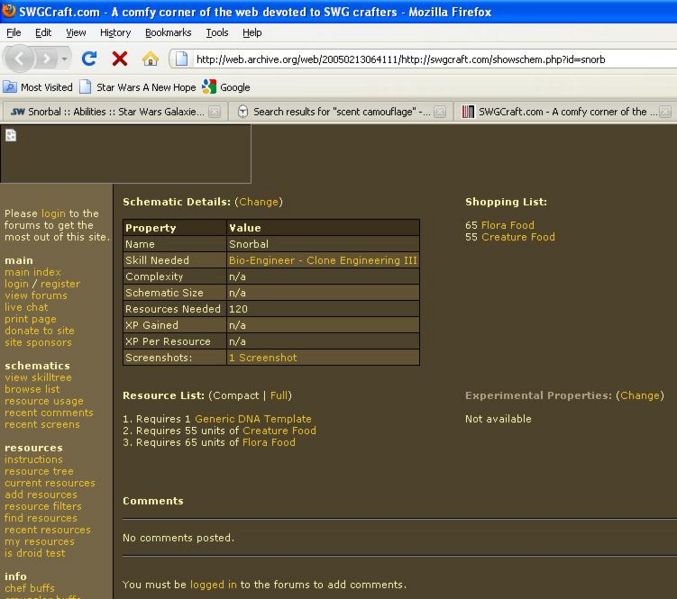Click the broken image icon in page header
The width and height of the screenshot is (677, 599).
11,136
